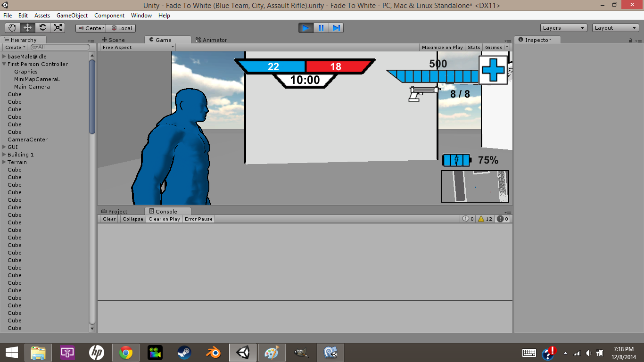This screenshot has height=362, width=644.
Task: Clear the Console output
Action: point(108,219)
